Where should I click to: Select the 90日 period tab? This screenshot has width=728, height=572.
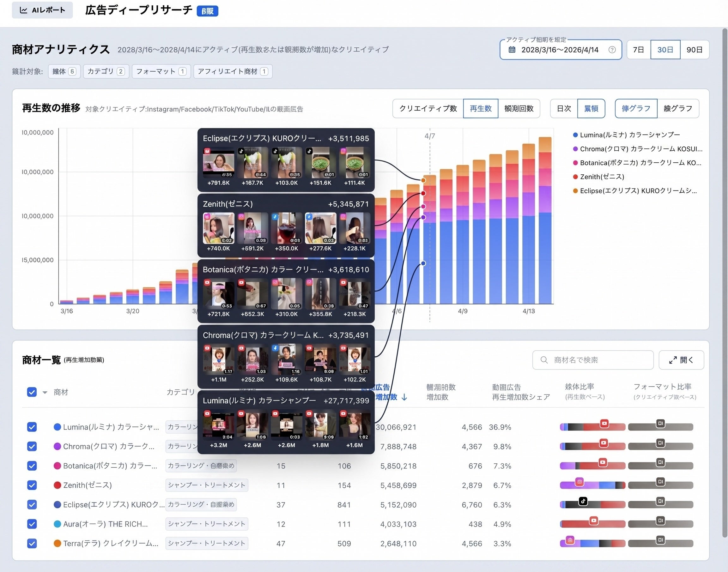(x=694, y=50)
